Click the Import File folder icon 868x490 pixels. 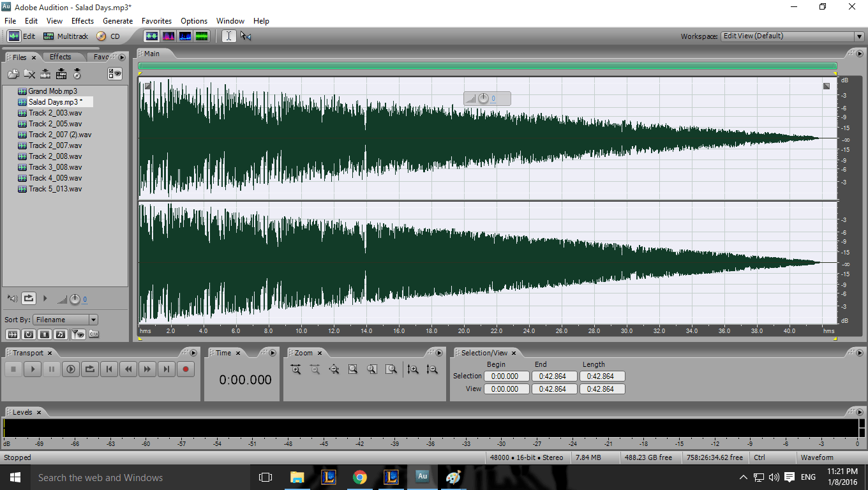[x=13, y=74]
